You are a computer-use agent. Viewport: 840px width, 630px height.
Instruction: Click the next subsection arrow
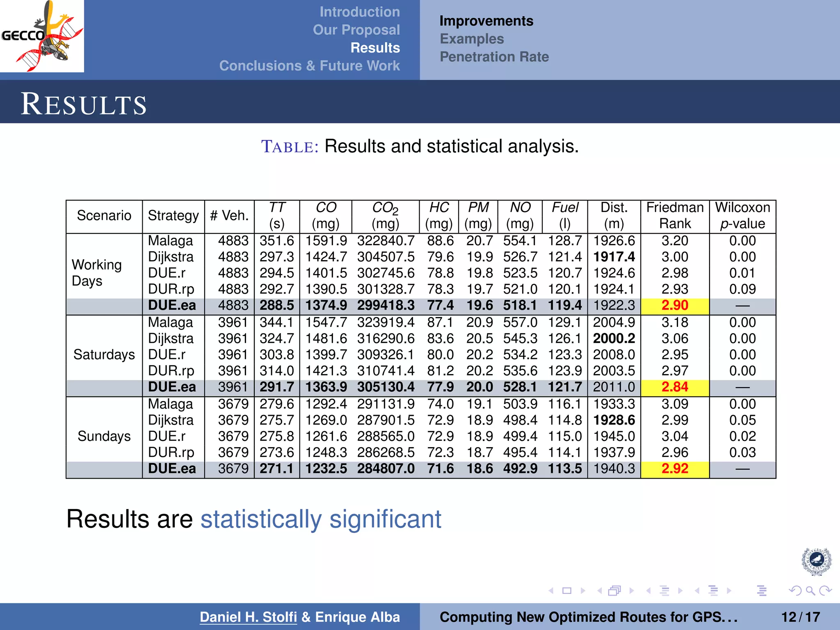click(680, 591)
